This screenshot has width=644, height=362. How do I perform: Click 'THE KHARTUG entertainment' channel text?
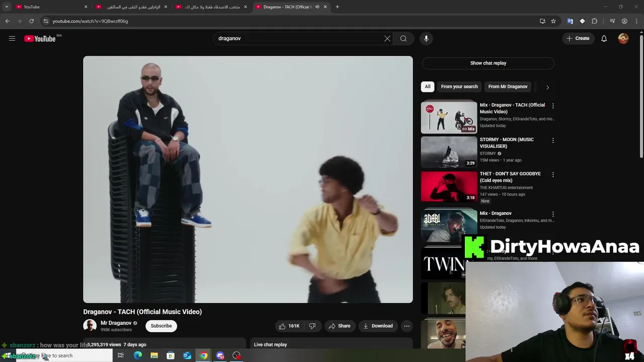(x=506, y=188)
